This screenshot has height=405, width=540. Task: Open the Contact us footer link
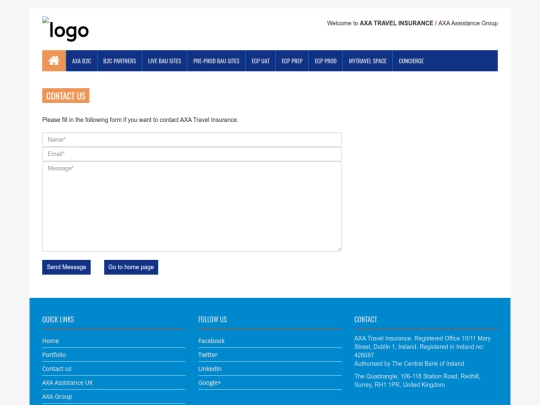(x=56, y=369)
